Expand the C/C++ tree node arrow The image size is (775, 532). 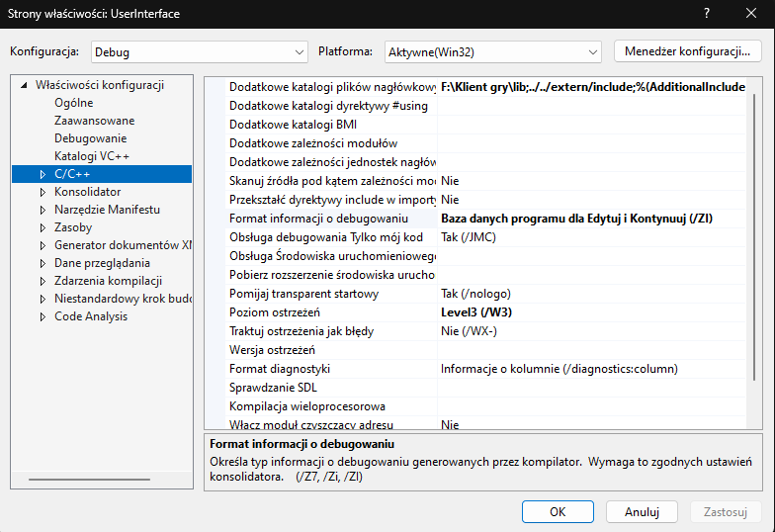(x=43, y=174)
